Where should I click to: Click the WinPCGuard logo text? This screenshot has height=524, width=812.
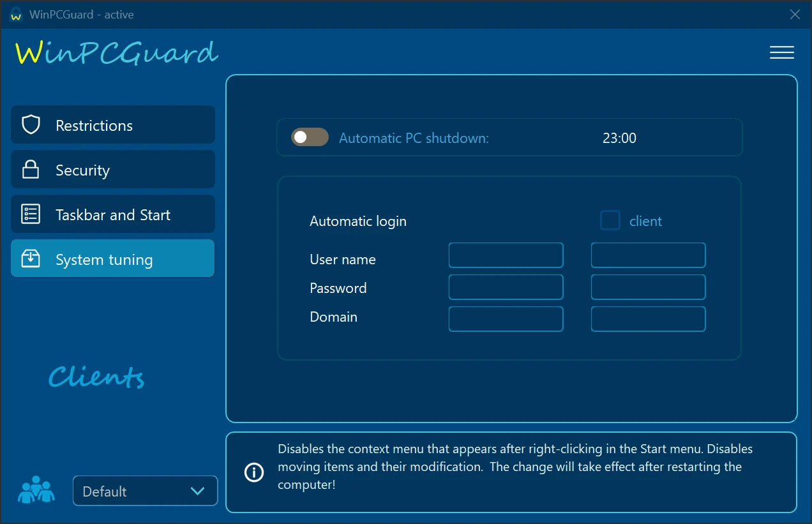click(x=116, y=53)
